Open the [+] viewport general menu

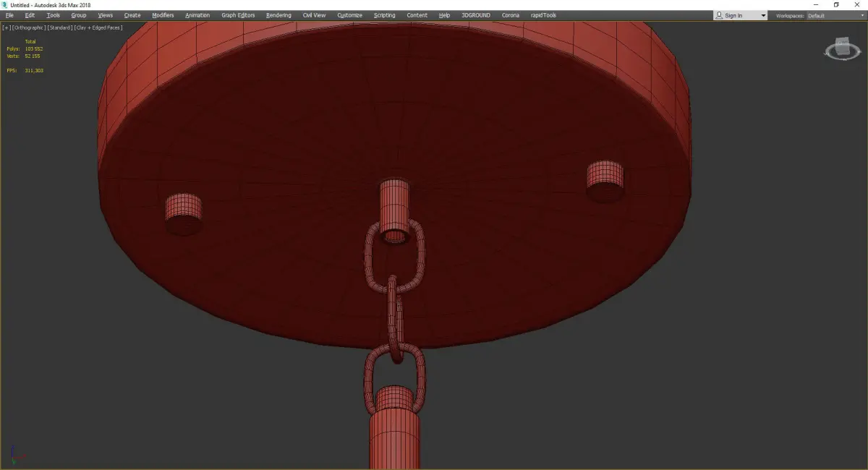(6, 27)
